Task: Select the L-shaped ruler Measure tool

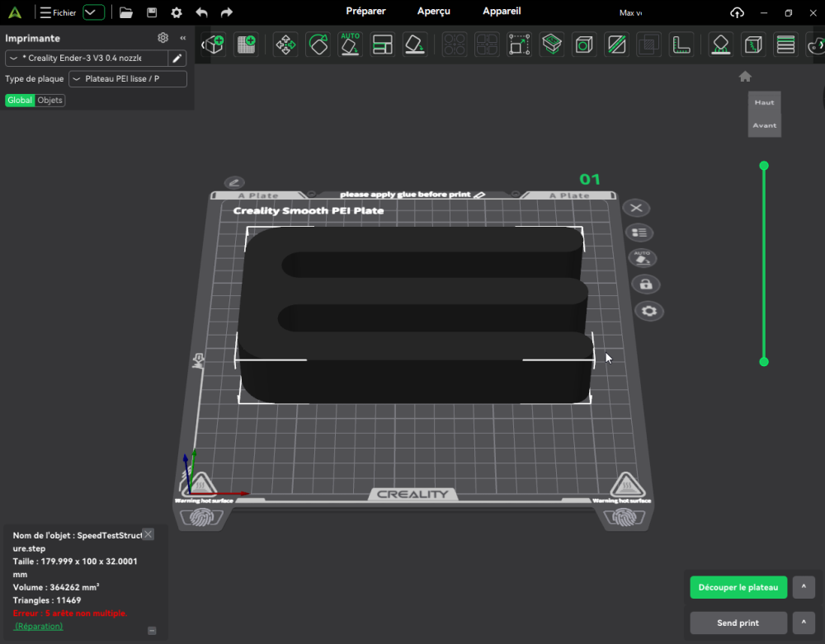Action: click(x=681, y=45)
